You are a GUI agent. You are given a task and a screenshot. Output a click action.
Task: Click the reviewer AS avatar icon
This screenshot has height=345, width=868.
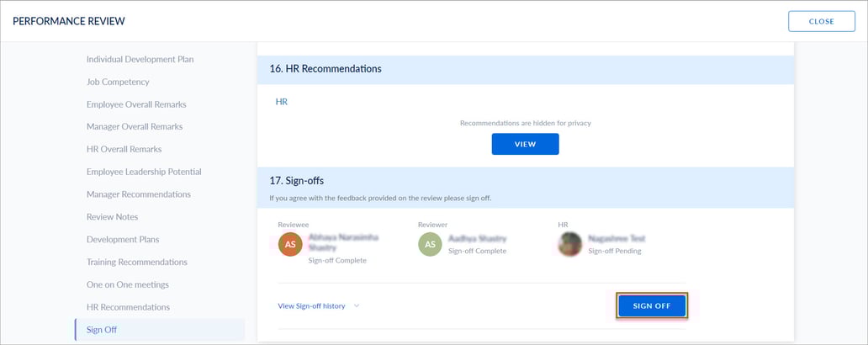point(430,244)
